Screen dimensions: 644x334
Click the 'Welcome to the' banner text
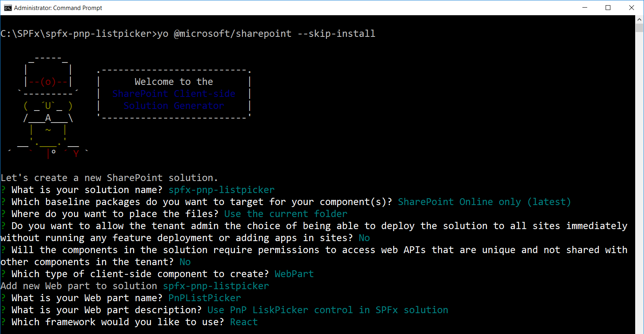(174, 82)
